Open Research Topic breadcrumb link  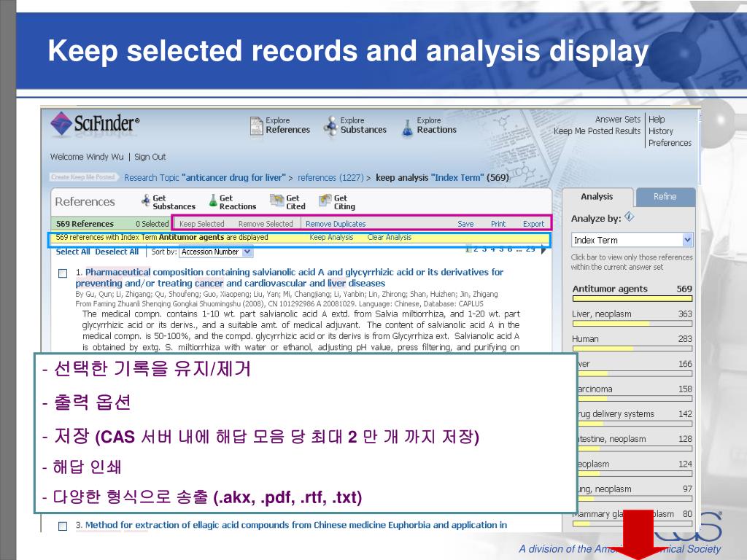(205, 178)
